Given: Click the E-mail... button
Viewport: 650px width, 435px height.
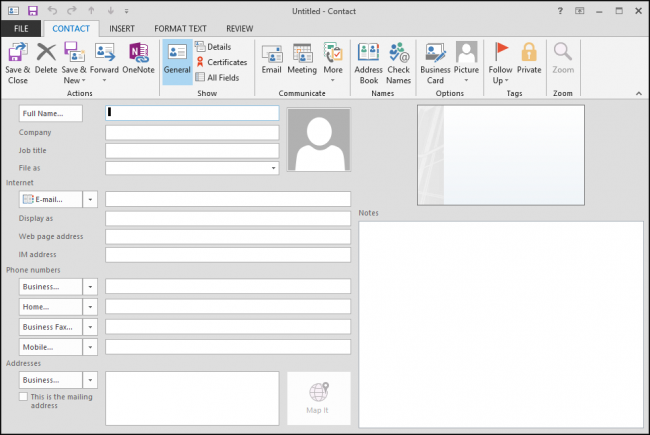Looking at the screenshot, I should tap(51, 199).
